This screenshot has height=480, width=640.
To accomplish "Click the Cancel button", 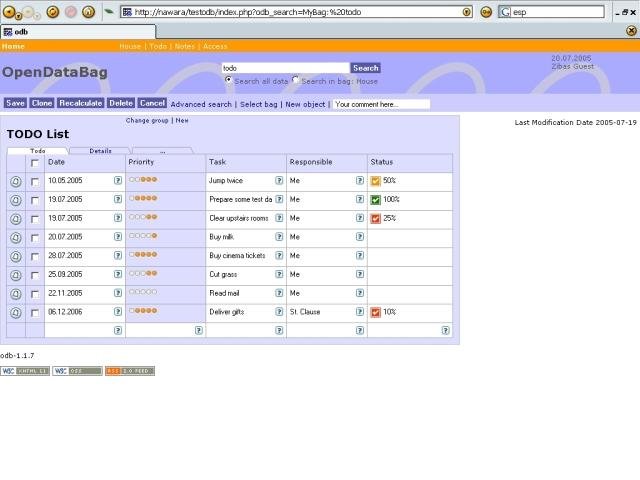I will (152, 103).
